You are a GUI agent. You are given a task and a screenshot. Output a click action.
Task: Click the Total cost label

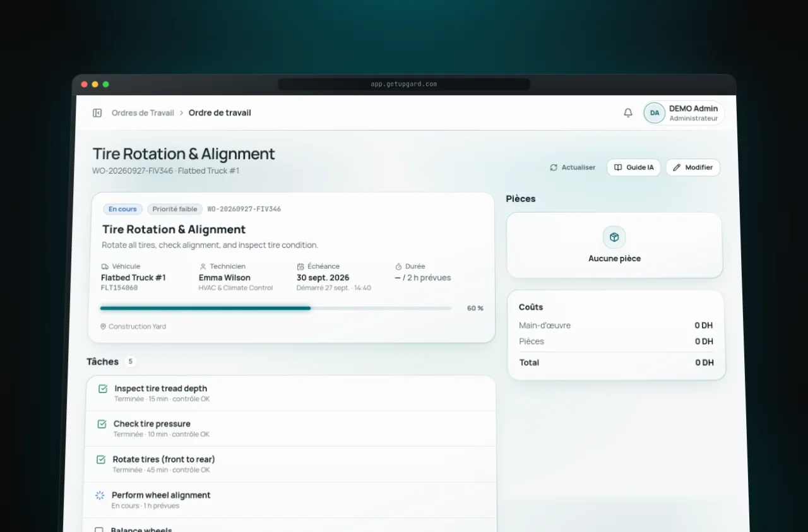pos(529,362)
